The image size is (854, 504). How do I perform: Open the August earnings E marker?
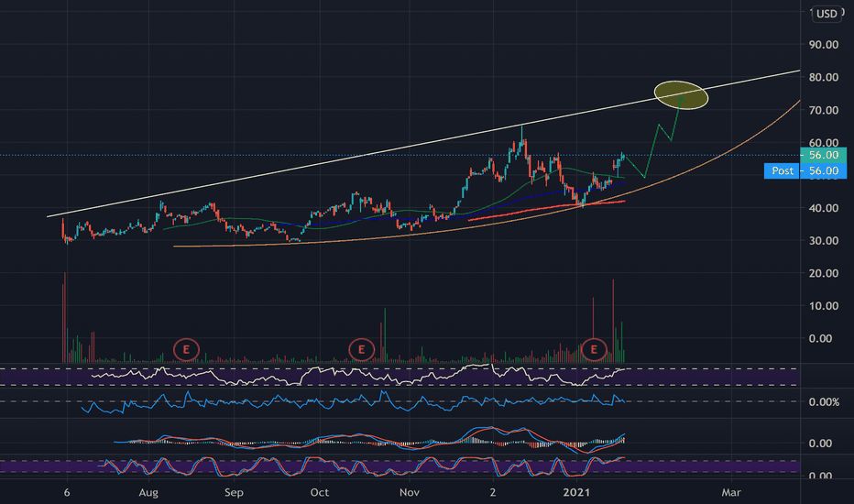(x=186, y=349)
